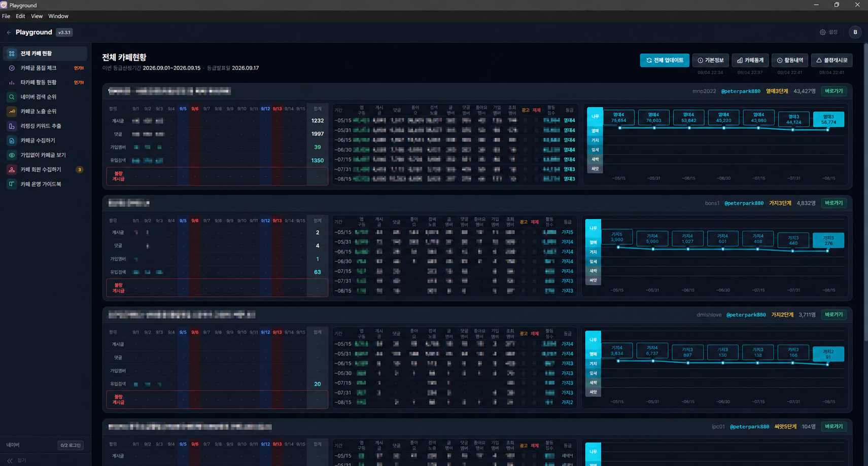
Task: Click the 카페 운영 가이드북 book icon
Action: 12,184
